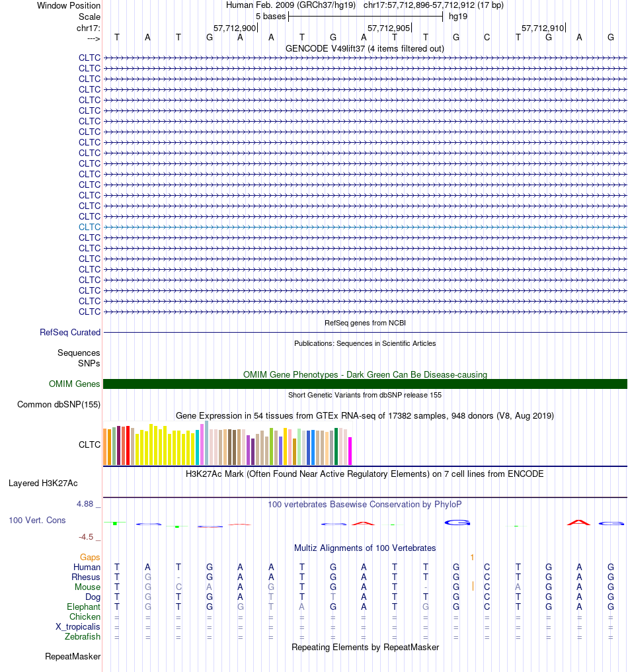Click the gap dash in Rhesus alignment row
The width and height of the screenshot is (628, 672).
[x=178, y=577]
